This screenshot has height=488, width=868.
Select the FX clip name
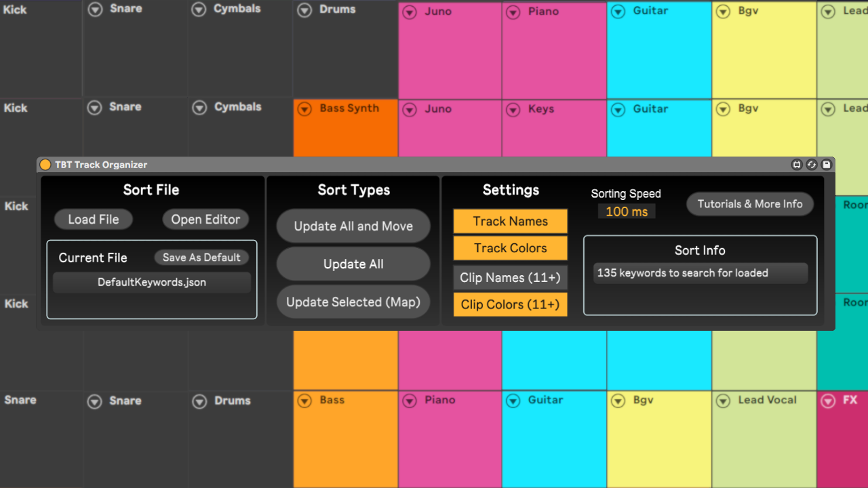click(850, 401)
